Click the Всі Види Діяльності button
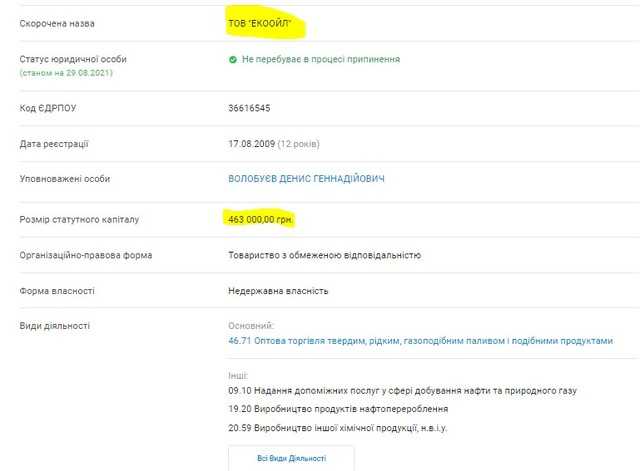Image resolution: width=640 pixels, height=471 pixels. (x=291, y=458)
